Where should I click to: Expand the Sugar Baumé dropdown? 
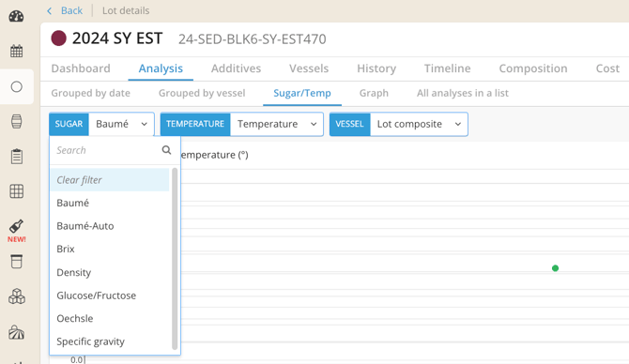pos(121,124)
